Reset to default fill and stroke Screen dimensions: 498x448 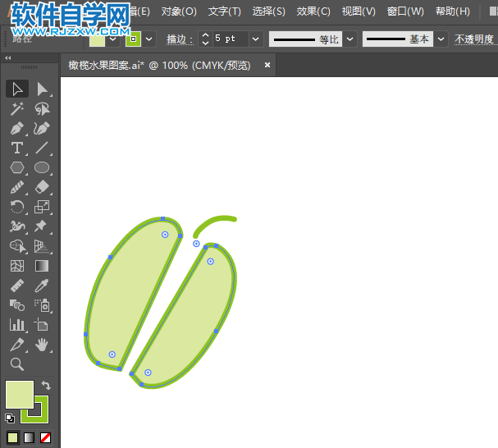point(10,418)
